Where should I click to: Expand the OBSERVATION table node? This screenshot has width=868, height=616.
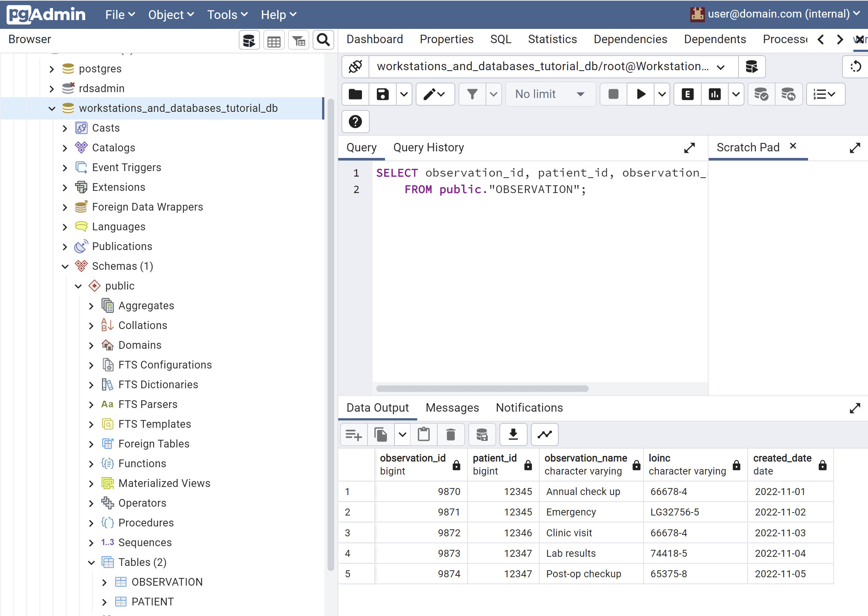click(x=104, y=582)
